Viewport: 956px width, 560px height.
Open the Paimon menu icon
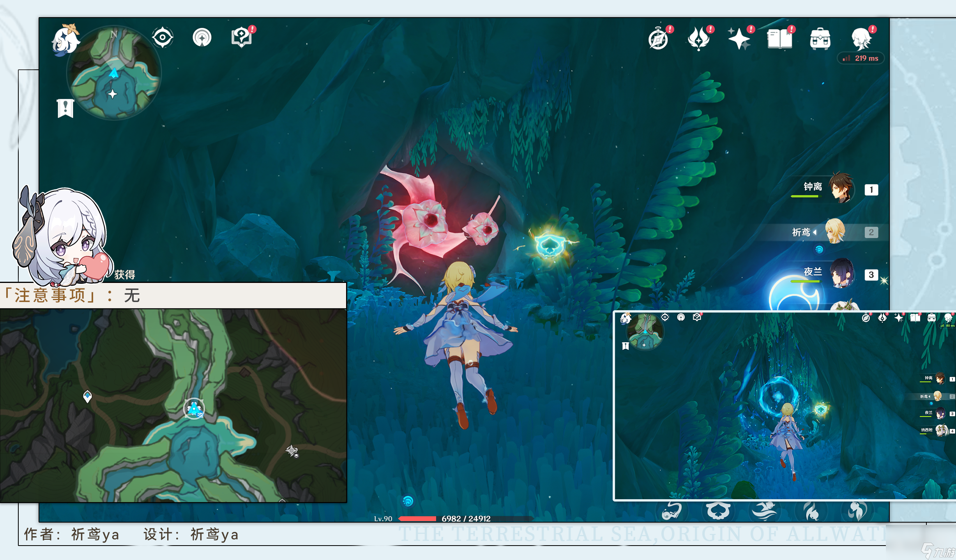pyautogui.click(x=65, y=40)
